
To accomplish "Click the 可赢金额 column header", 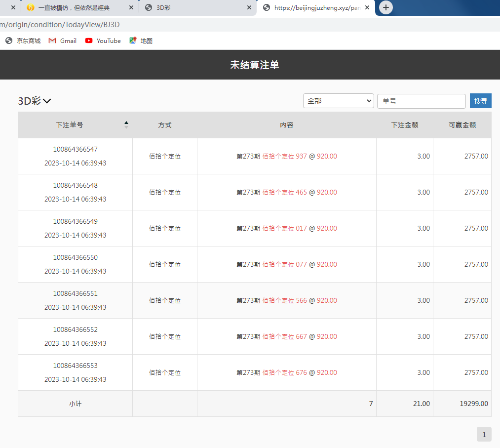I will (462, 125).
